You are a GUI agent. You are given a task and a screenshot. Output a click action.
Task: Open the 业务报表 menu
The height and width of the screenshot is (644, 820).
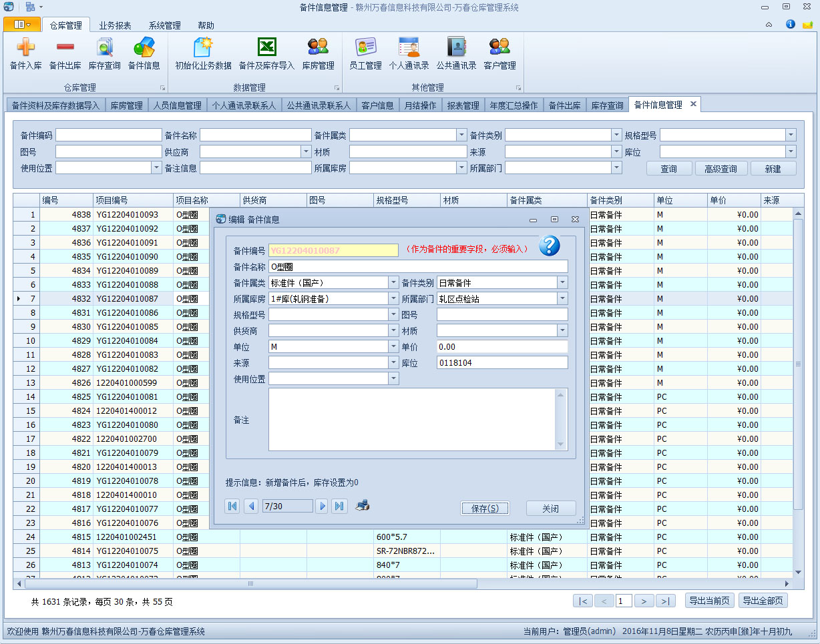click(x=115, y=25)
